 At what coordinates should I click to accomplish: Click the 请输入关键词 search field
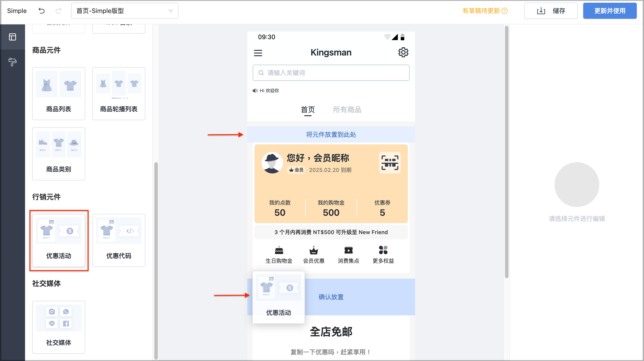coord(331,73)
